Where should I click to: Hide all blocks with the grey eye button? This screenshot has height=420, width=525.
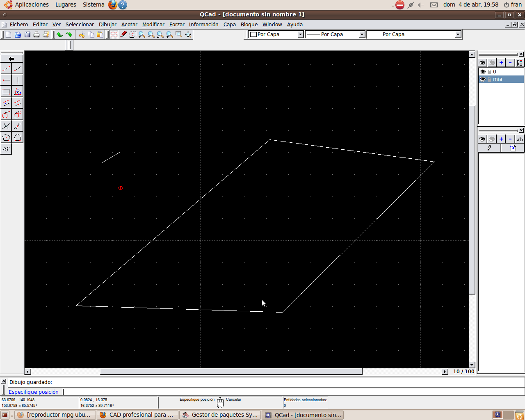tap(492, 139)
